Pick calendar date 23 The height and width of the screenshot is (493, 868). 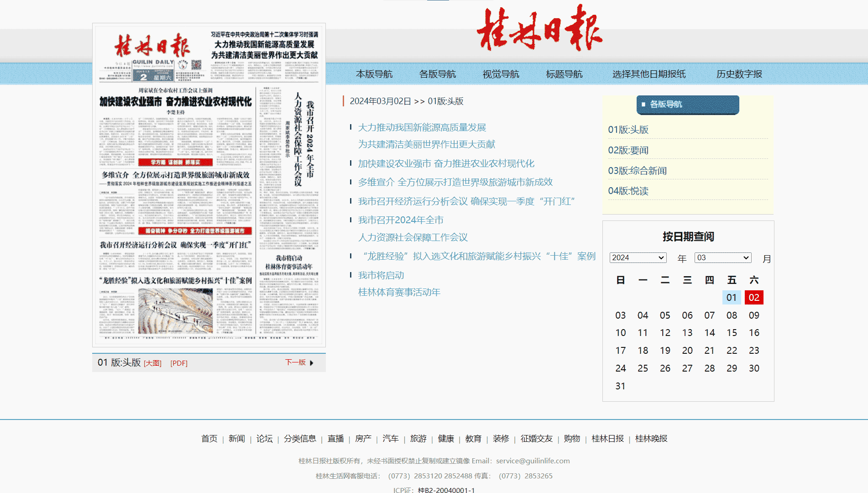point(754,351)
